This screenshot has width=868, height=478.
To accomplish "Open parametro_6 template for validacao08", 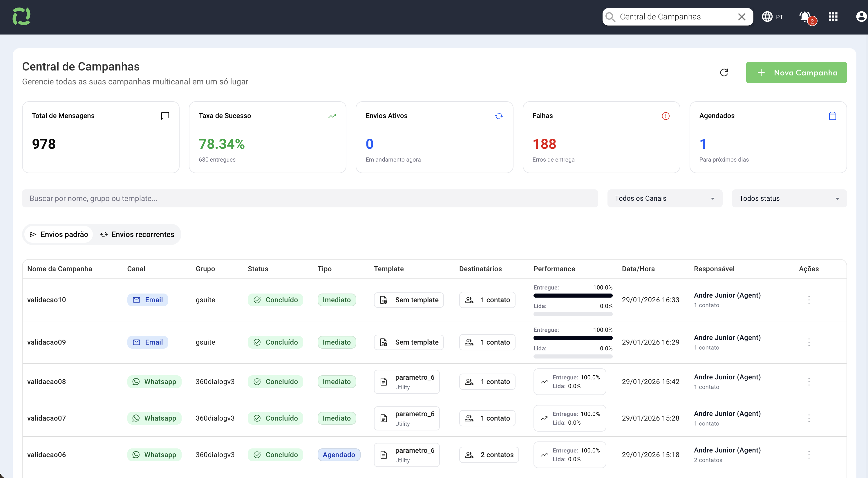I will click(407, 382).
